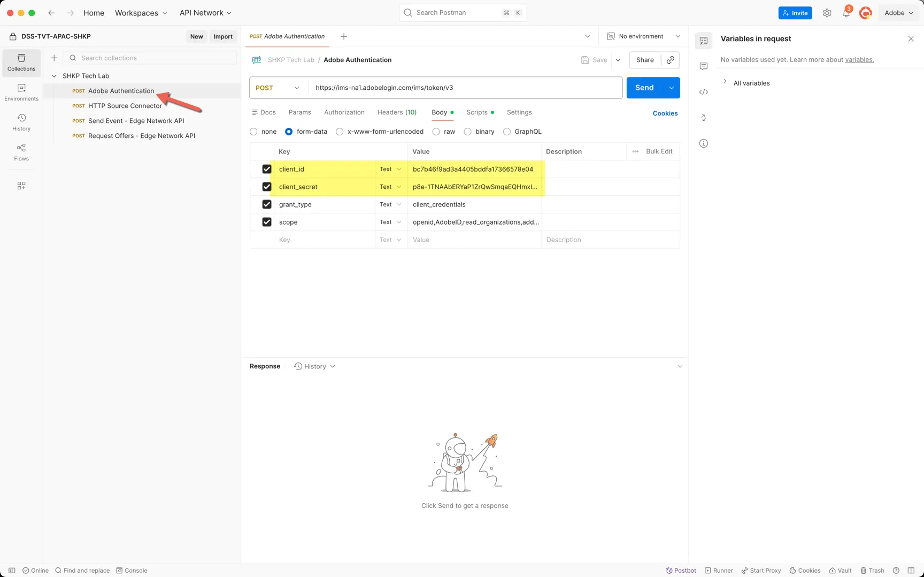
Task: Switch to the Authorization tab
Action: coord(344,112)
